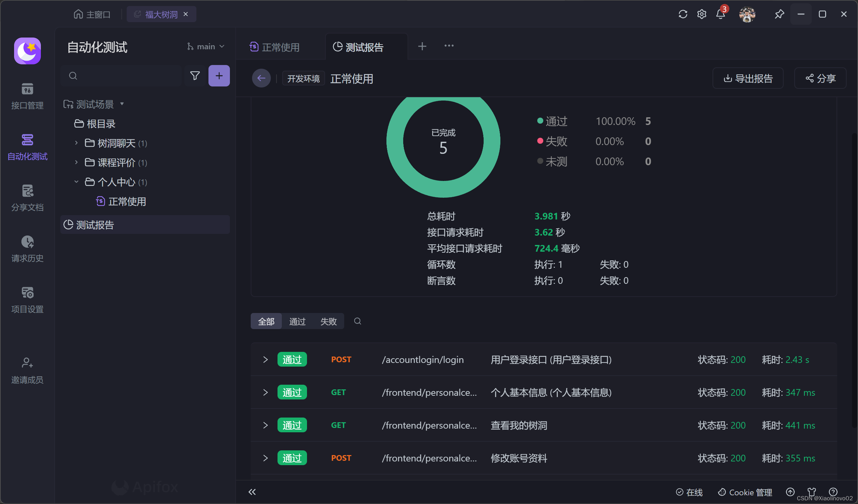Open 接口管理 in the sidebar
The image size is (858, 504).
point(27,97)
